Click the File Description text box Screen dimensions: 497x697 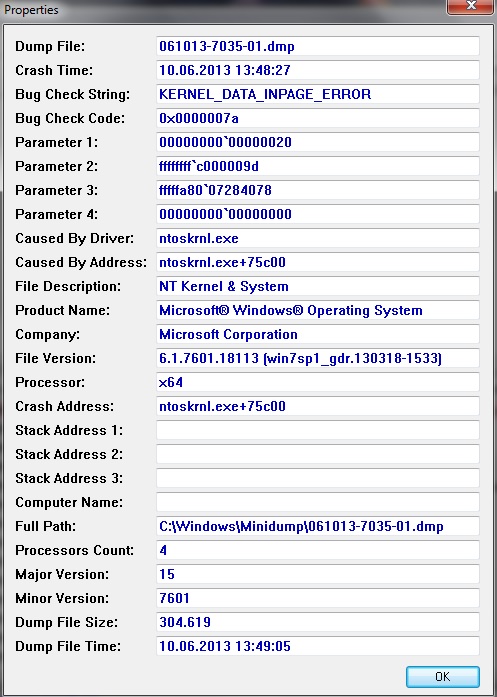pyautogui.click(x=318, y=286)
